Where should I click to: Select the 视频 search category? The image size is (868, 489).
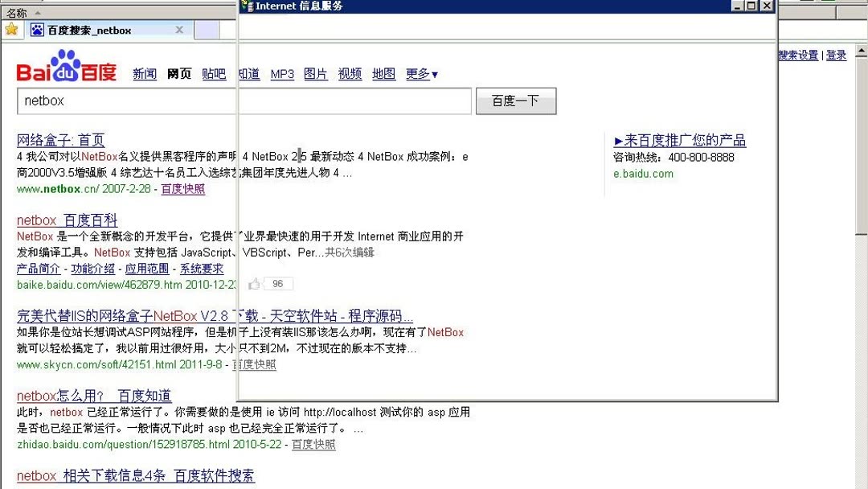coord(349,74)
